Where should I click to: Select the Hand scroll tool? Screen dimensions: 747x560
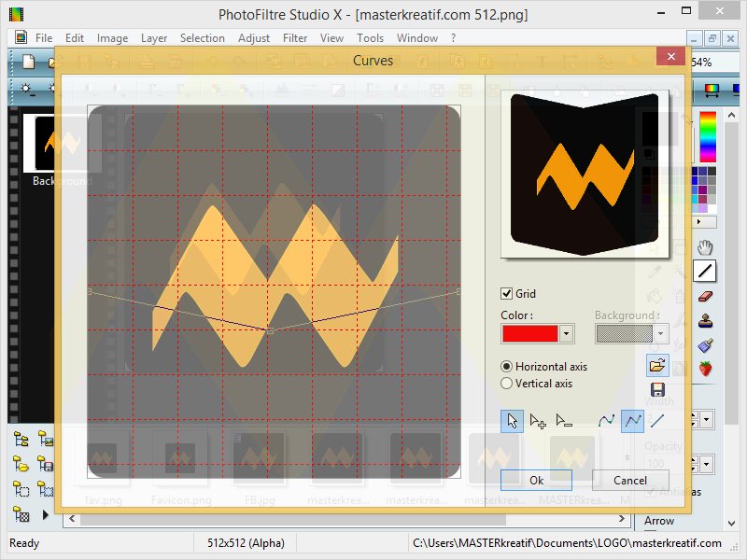(x=705, y=247)
